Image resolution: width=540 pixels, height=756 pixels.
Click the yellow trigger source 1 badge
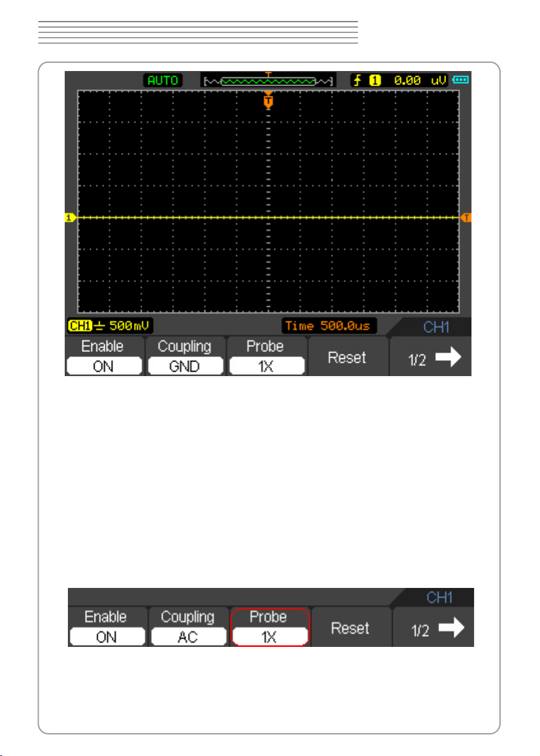375,81
